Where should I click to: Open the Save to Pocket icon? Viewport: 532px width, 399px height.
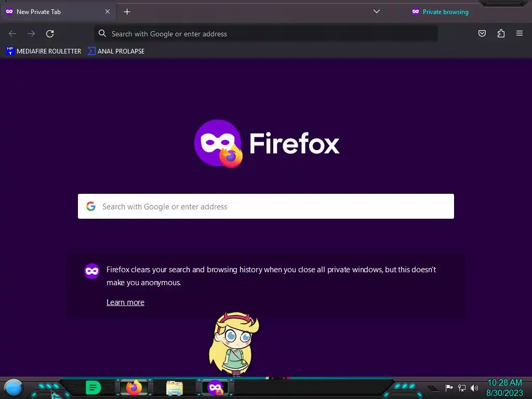pyautogui.click(x=482, y=33)
